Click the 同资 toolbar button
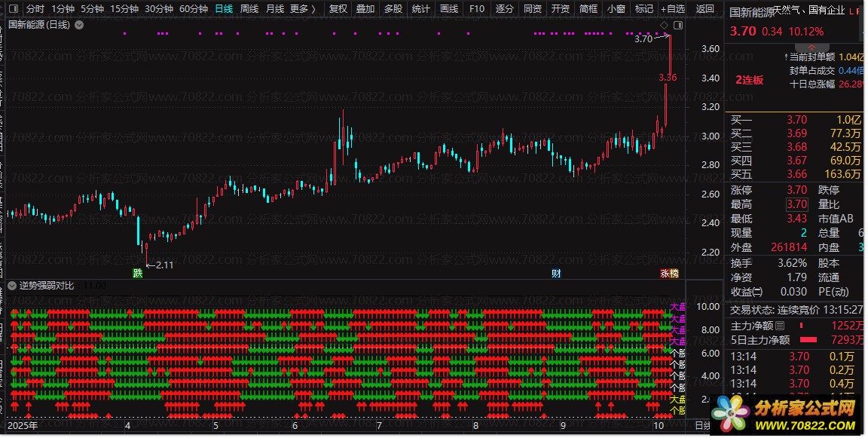Image resolution: width=868 pixels, height=438 pixels. tap(532, 9)
